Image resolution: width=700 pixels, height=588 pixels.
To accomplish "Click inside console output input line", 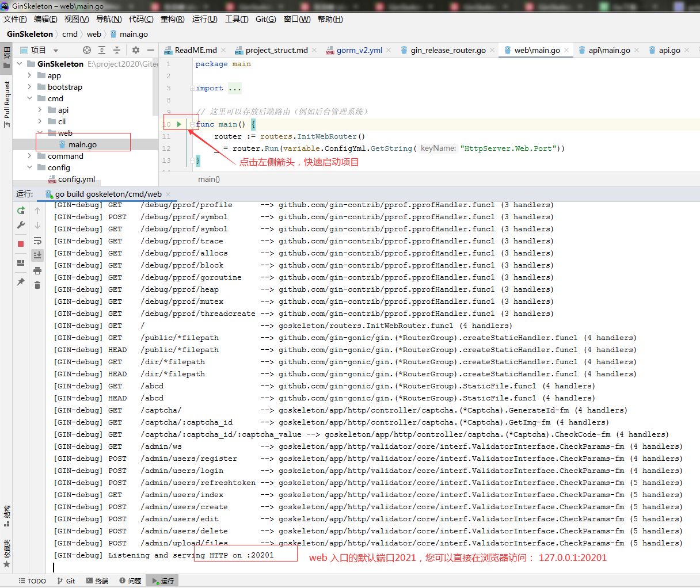I will click(373, 567).
